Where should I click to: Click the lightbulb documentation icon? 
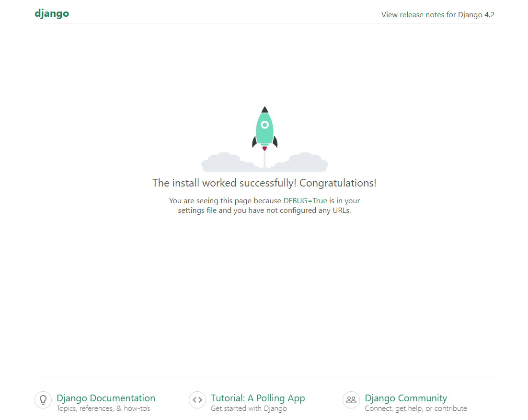pyautogui.click(x=43, y=400)
